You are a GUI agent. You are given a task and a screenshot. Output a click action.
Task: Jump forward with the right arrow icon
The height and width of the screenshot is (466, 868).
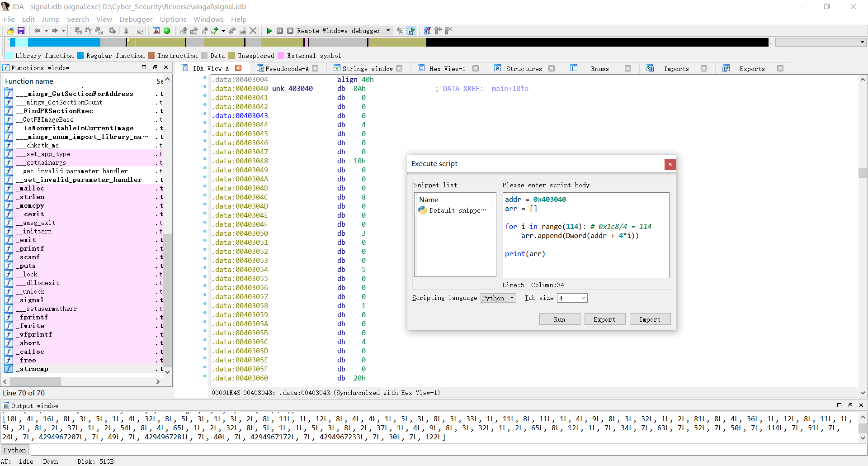(x=55, y=31)
